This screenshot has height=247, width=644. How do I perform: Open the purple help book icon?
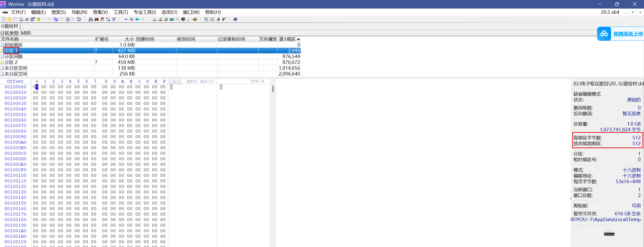tap(235, 19)
